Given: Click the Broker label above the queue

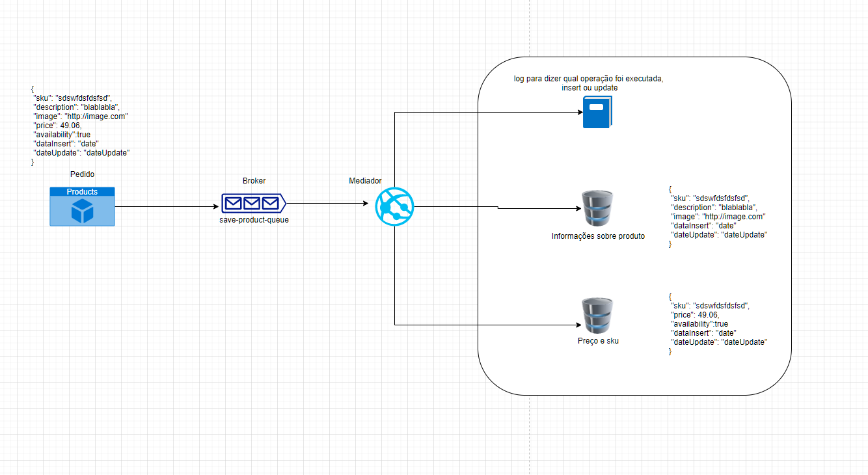Looking at the screenshot, I should click(253, 181).
